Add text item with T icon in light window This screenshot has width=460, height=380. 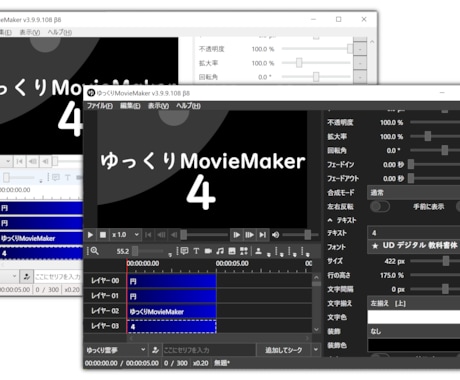tap(68, 177)
